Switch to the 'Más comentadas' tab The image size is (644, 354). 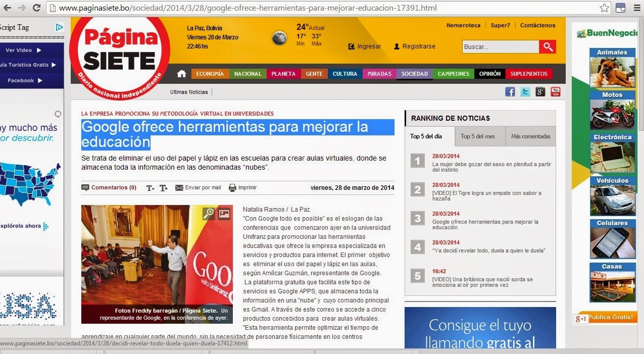[x=530, y=136]
